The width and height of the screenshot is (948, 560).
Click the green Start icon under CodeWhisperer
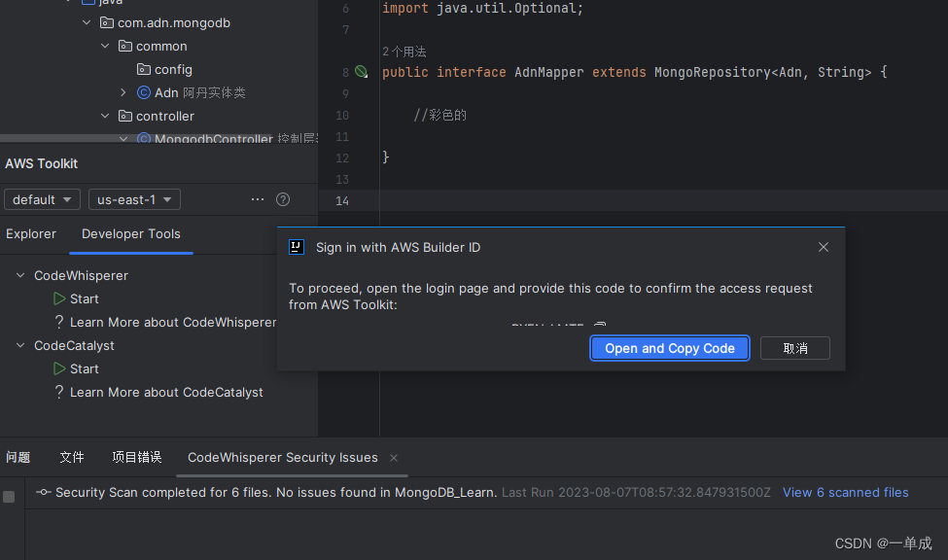coord(60,298)
